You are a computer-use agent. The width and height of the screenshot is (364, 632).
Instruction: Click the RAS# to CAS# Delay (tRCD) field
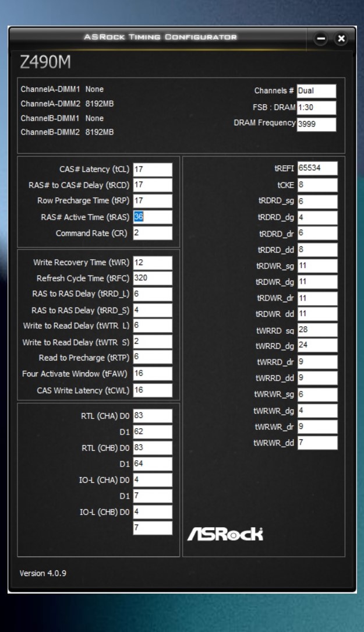tap(153, 185)
